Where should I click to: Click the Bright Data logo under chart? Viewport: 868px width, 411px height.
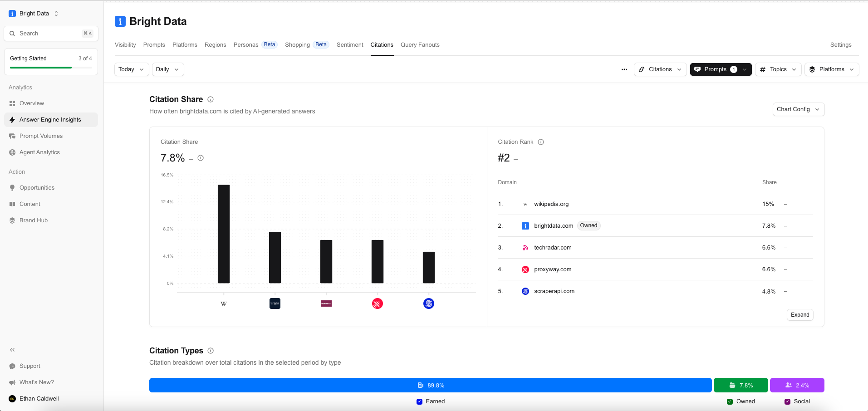[275, 303]
